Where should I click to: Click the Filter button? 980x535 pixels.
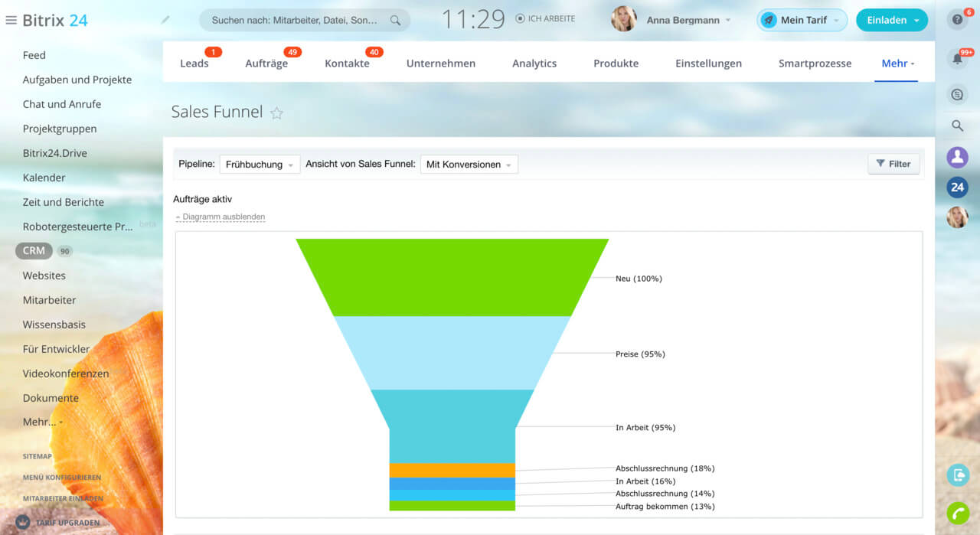(893, 164)
